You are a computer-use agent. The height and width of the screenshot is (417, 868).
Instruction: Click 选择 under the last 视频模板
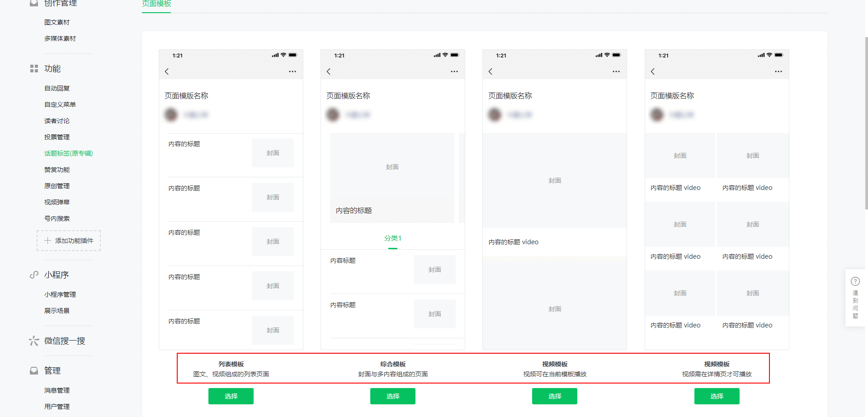click(717, 396)
